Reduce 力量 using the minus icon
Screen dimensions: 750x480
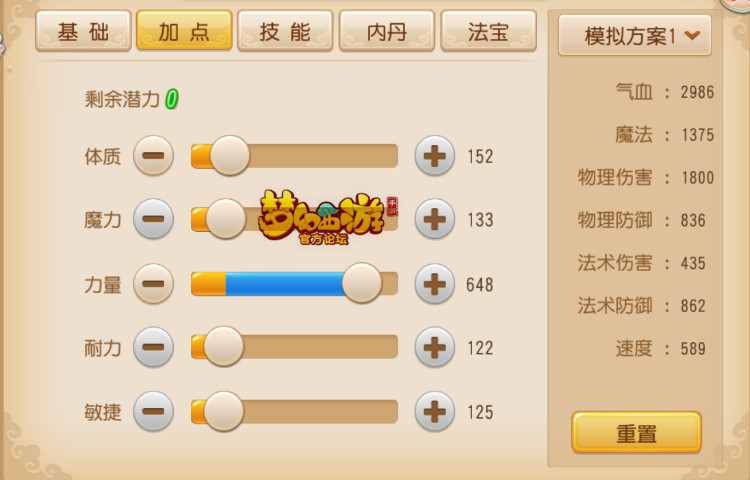[x=153, y=284]
